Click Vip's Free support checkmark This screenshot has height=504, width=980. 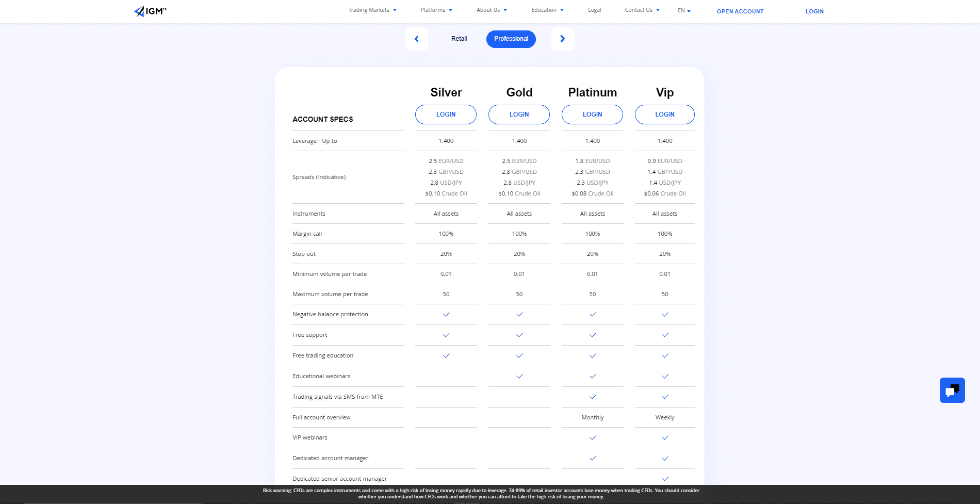click(665, 335)
